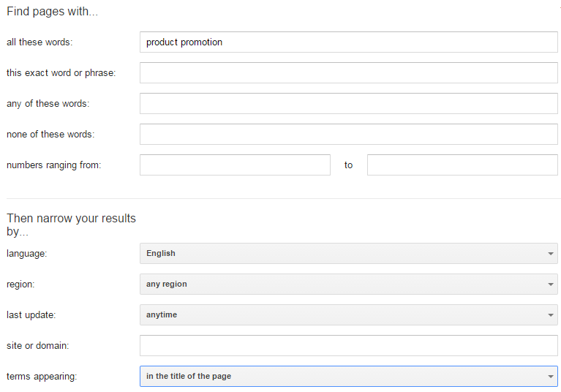Select the 'none of these words' input field

pyautogui.click(x=348, y=135)
